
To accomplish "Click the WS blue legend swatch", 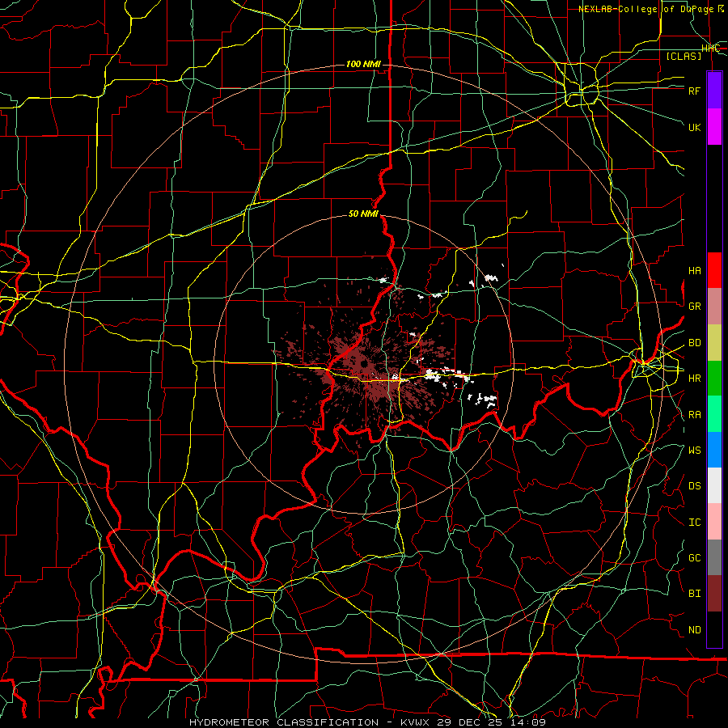I will point(714,450).
